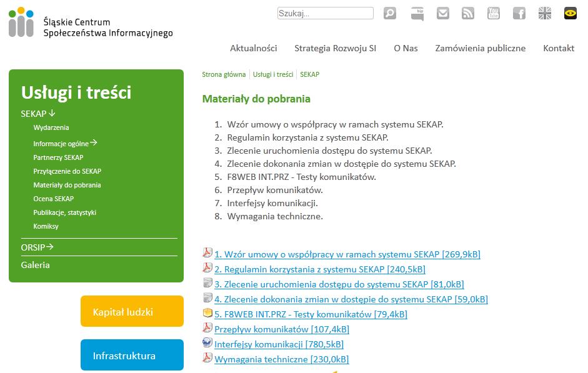Open the RSS feed icon
Viewport: 588px width, 373px height.
click(467, 13)
